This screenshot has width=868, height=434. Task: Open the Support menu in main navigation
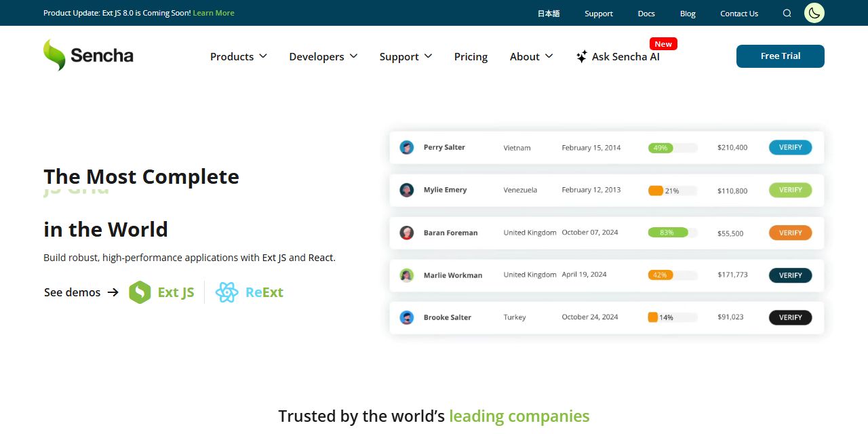[406, 57]
